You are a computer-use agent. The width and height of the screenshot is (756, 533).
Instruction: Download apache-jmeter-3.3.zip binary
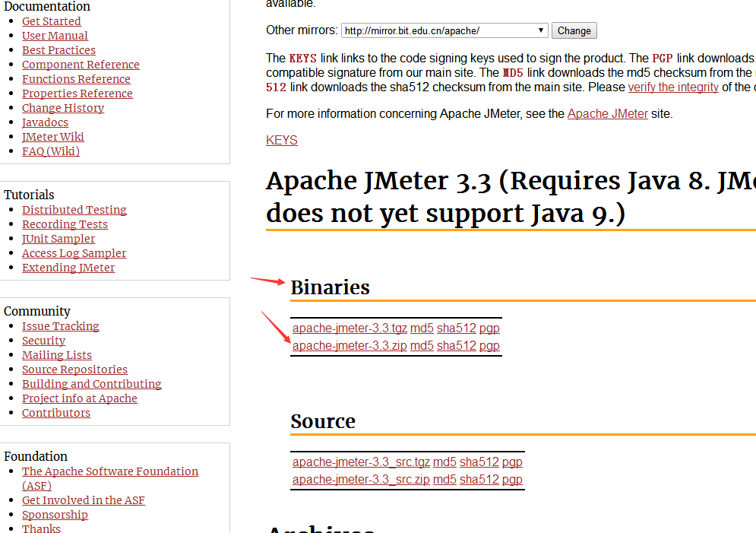(350, 346)
